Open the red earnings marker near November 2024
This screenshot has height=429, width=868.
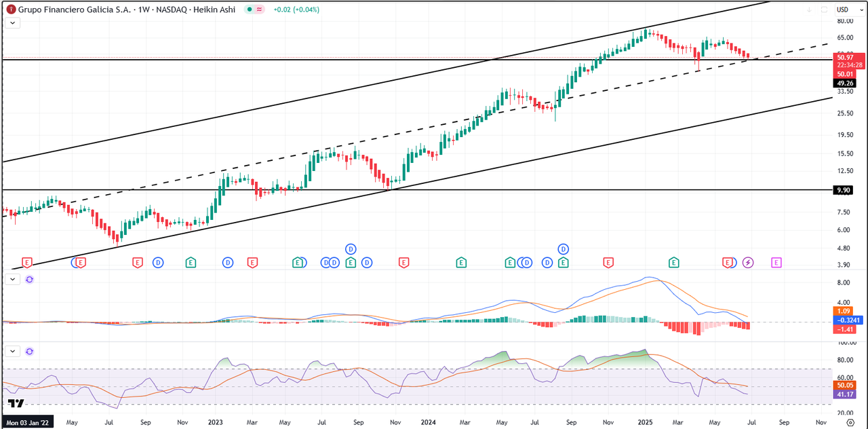click(x=608, y=262)
